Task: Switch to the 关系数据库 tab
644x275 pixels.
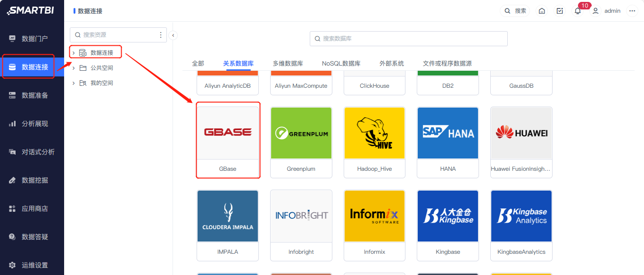Action: tap(239, 63)
